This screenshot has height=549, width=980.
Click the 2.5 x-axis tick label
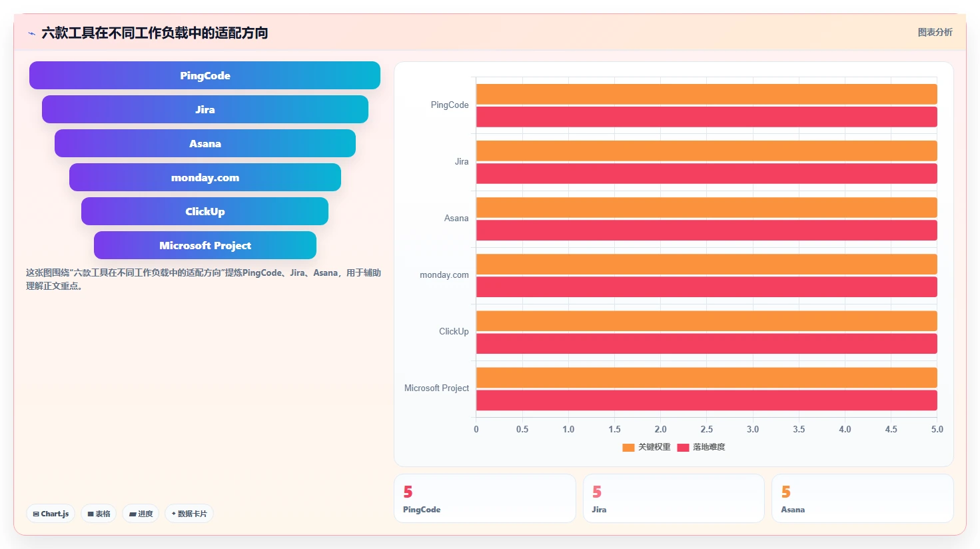tap(706, 429)
